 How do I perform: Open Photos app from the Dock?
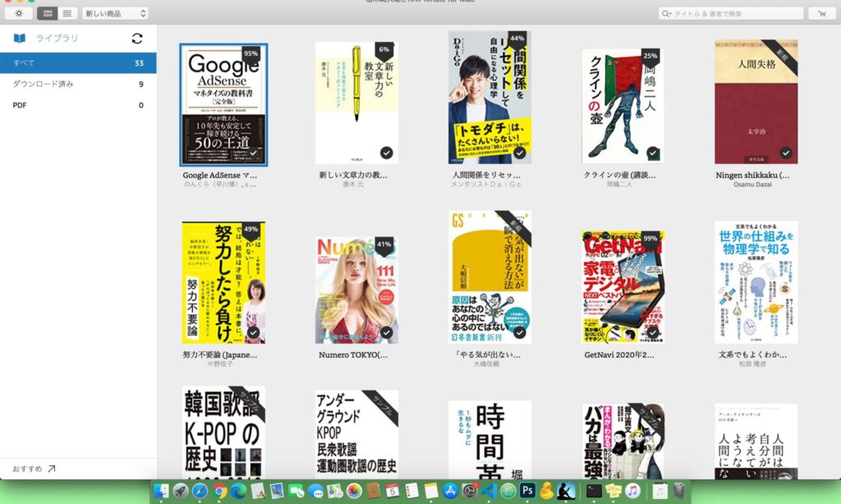tap(354, 491)
